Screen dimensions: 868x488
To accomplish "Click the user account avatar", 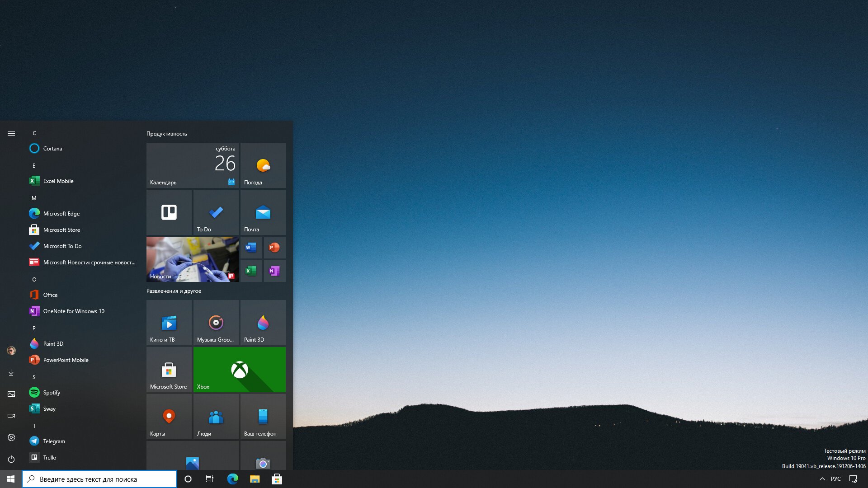I will click(11, 351).
